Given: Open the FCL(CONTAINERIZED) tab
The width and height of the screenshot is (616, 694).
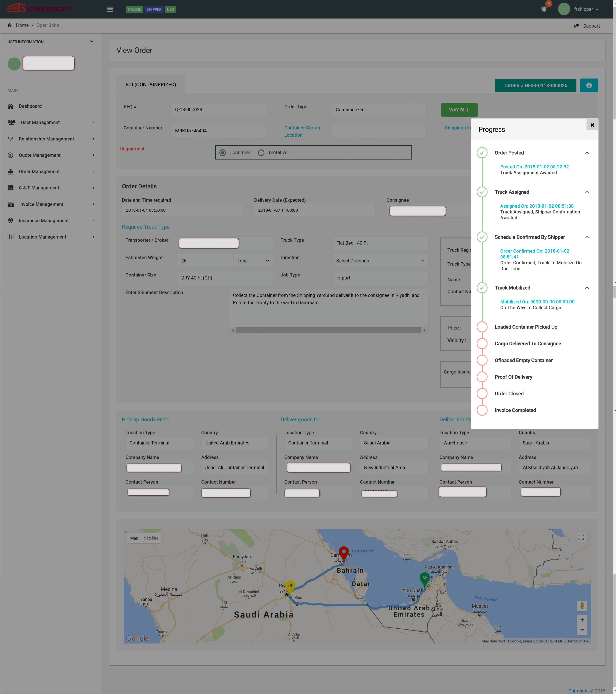Looking at the screenshot, I should (151, 85).
